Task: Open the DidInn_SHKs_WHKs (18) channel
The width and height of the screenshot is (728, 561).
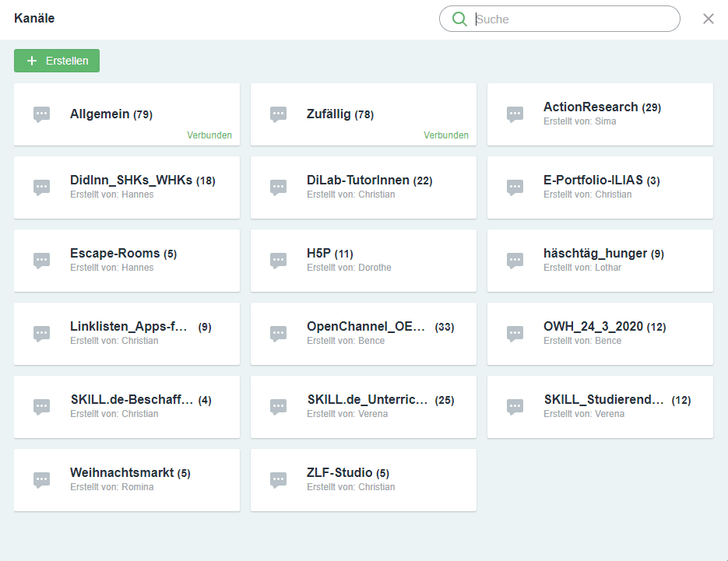Action: [127, 188]
